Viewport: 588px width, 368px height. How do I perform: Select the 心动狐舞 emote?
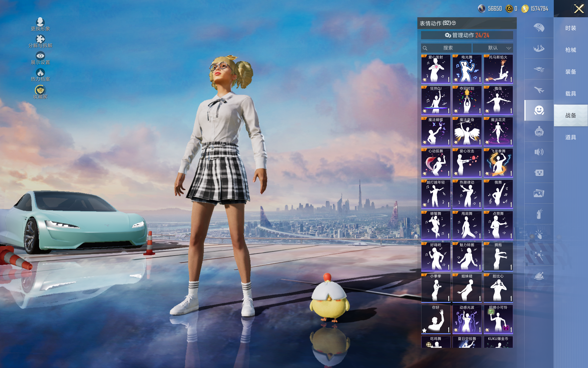tap(436, 163)
